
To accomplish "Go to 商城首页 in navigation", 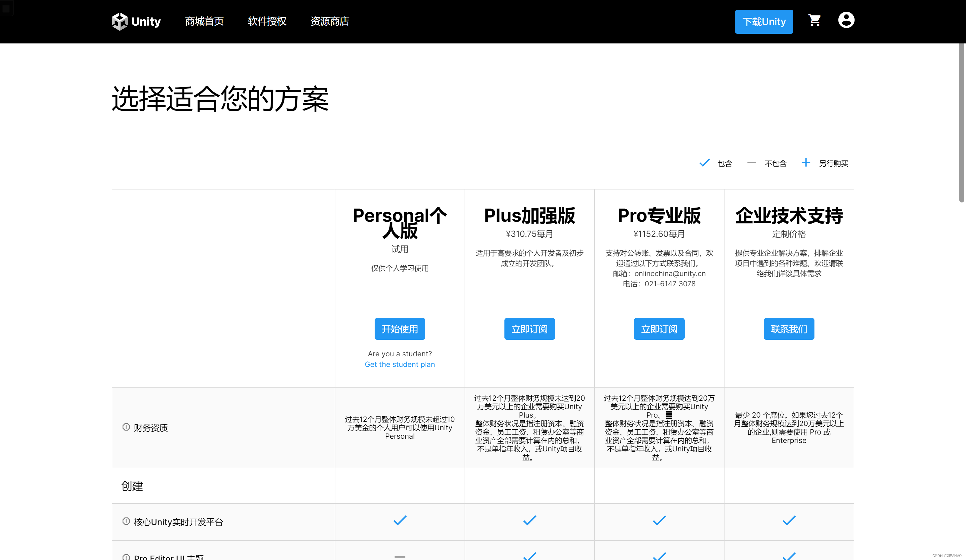I will tap(204, 21).
